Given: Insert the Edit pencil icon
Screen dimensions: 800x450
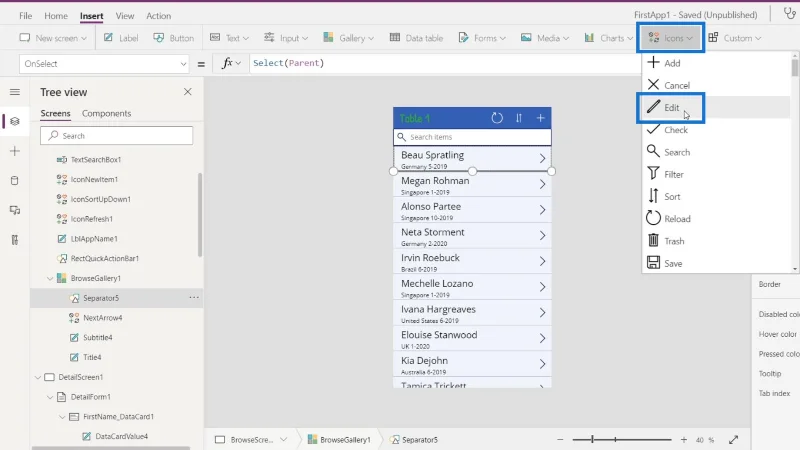Looking at the screenshot, I should coord(663,108).
